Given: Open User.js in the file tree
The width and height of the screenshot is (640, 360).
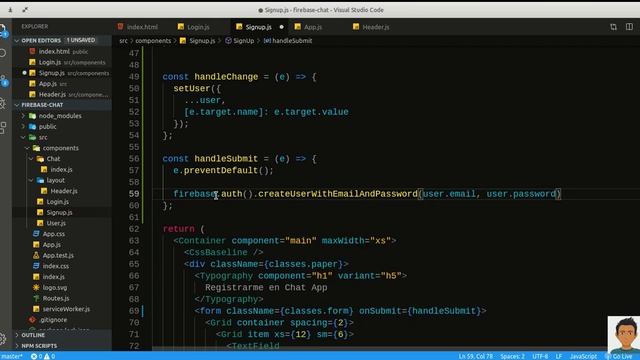Looking at the screenshot, I should coord(56,223).
